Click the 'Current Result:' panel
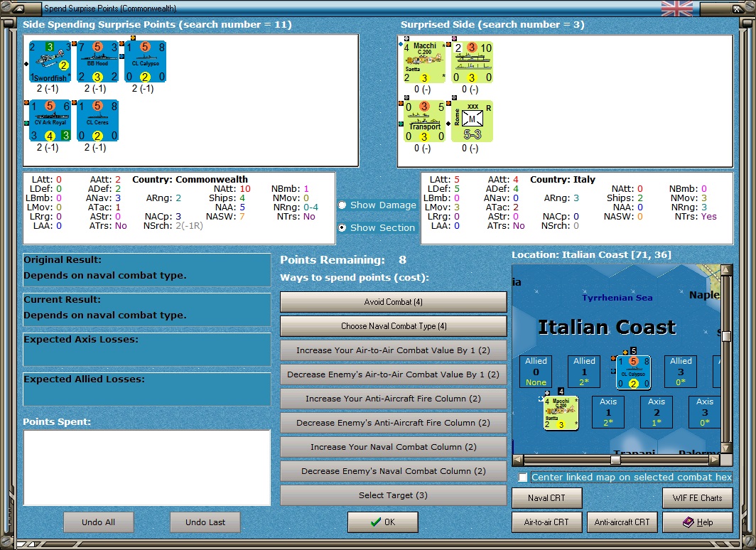 147,310
